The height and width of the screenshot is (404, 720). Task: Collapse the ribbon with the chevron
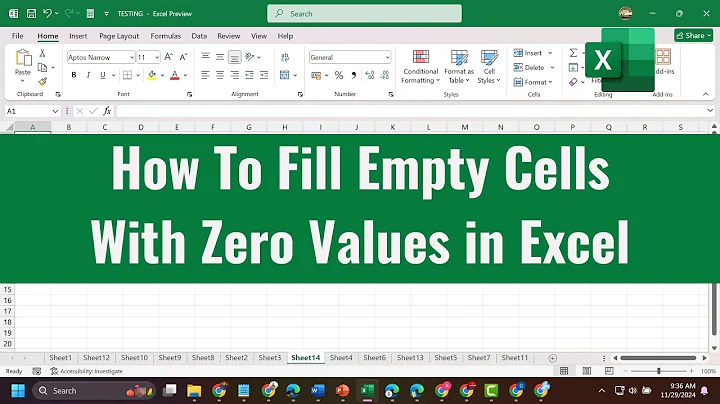tap(705, 94)
